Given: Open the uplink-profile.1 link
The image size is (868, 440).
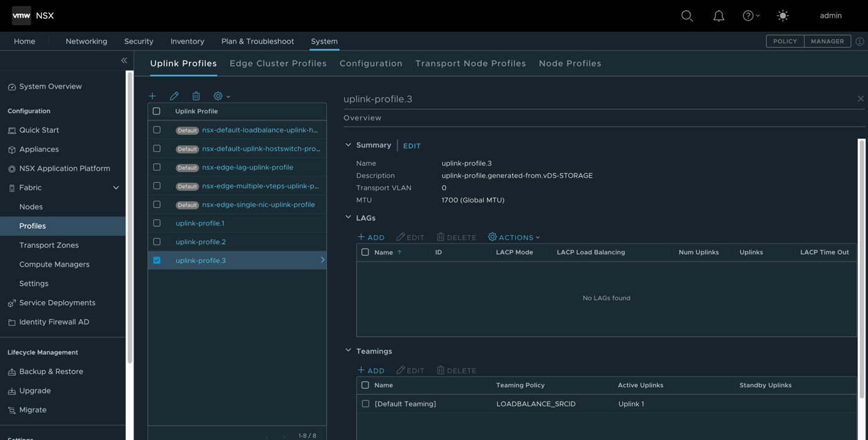Looking at the screenshot, I should pos(200,223).
